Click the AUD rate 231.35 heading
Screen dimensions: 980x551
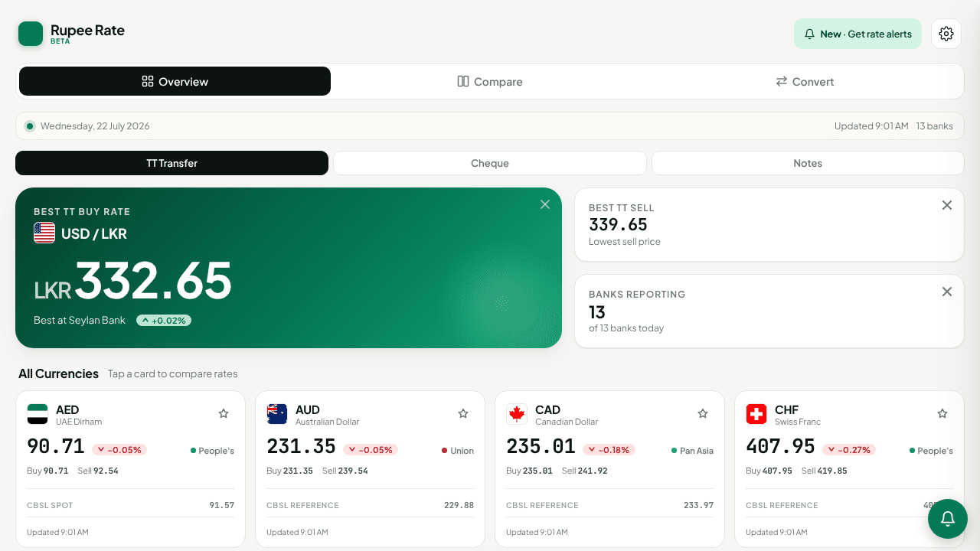point(301,446)
